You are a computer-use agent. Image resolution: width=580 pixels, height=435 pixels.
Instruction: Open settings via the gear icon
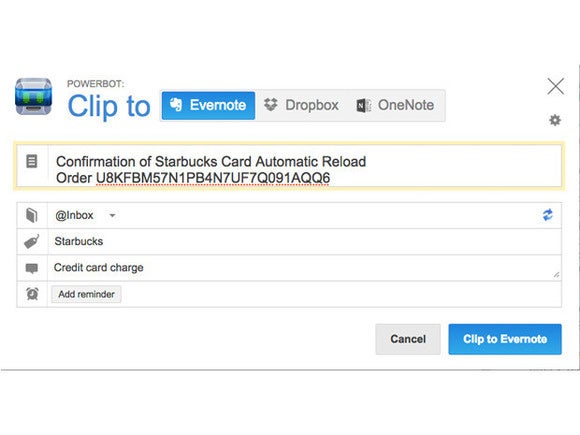tap(554, 120)
